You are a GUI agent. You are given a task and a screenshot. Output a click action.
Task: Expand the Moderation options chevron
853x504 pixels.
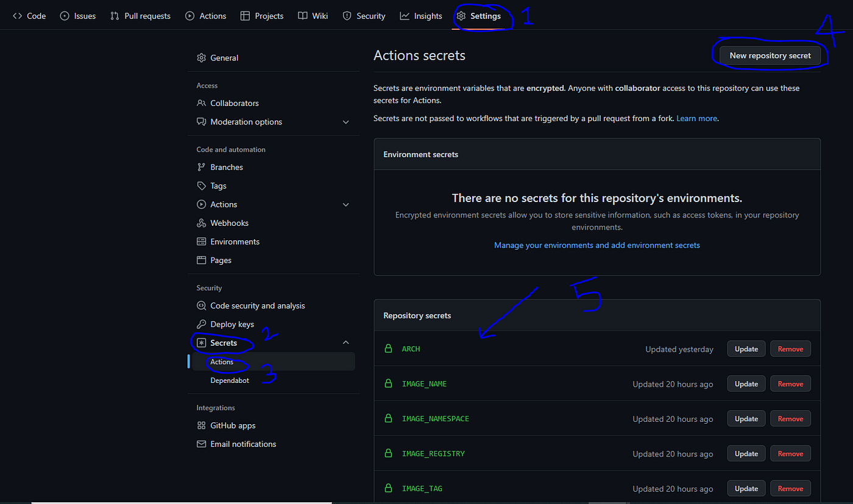coord(346,122)
